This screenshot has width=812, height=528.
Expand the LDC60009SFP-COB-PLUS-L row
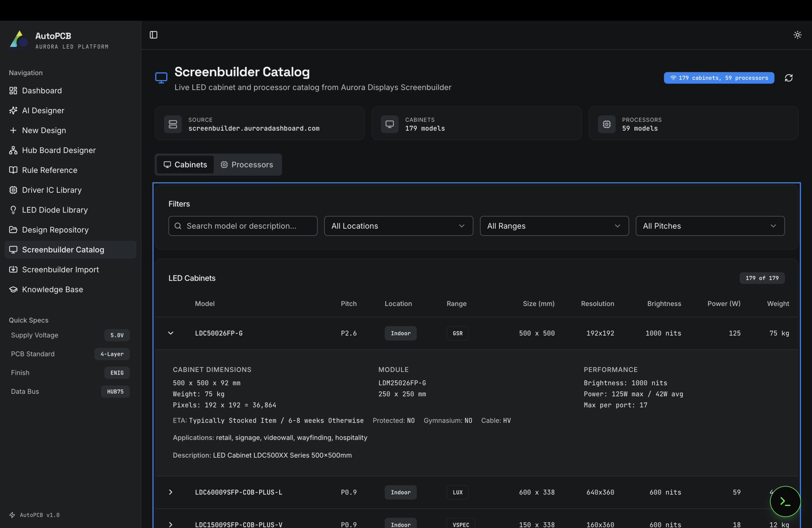pyautogui.click(x=171, y=492)
